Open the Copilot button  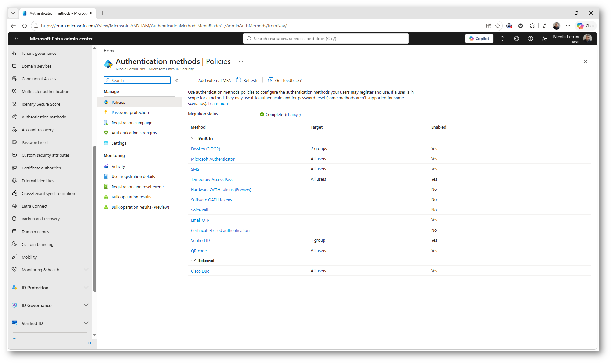(479, 39)
